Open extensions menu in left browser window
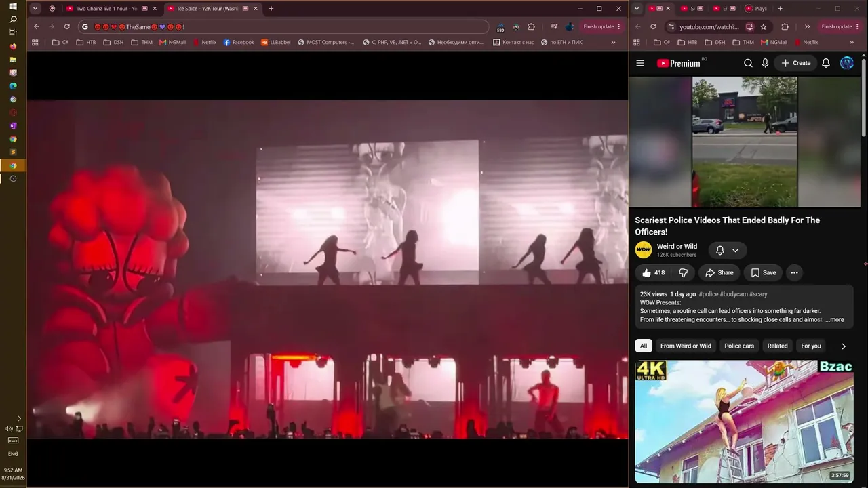 tap(531, 26)
